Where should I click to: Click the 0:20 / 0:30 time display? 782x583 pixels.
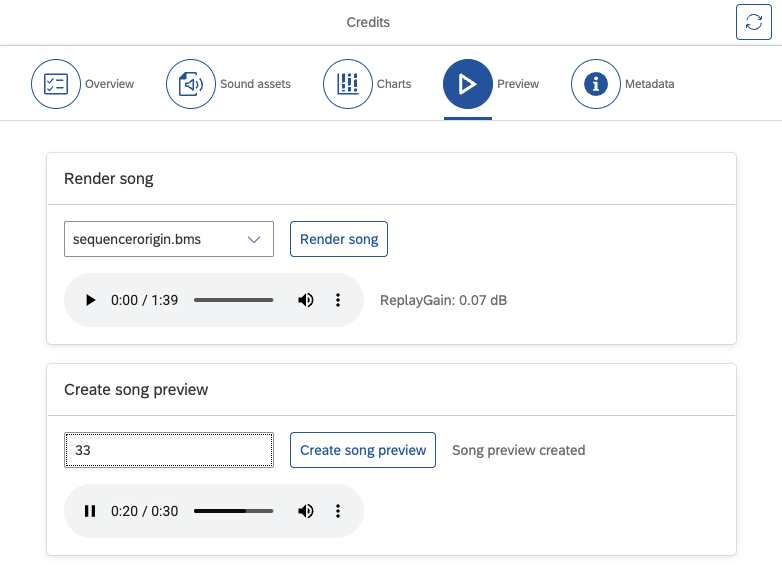[145, 511]
